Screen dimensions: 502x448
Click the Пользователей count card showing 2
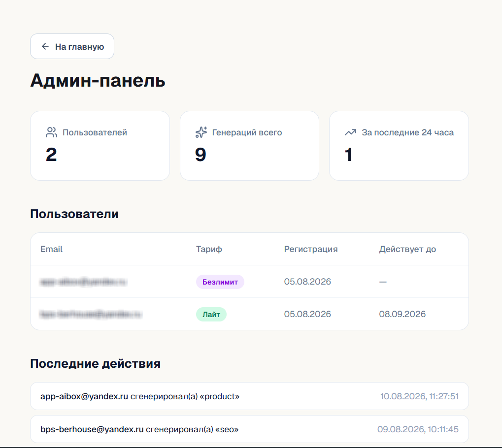point(100,146)
